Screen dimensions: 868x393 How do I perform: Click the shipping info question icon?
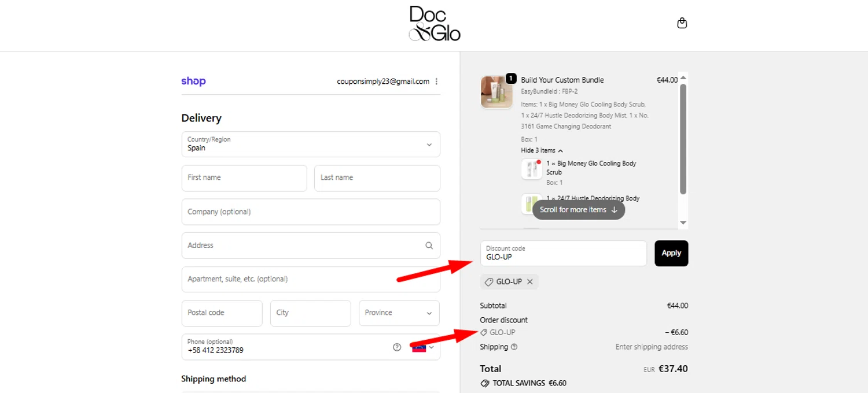click(x=514, y=347)
